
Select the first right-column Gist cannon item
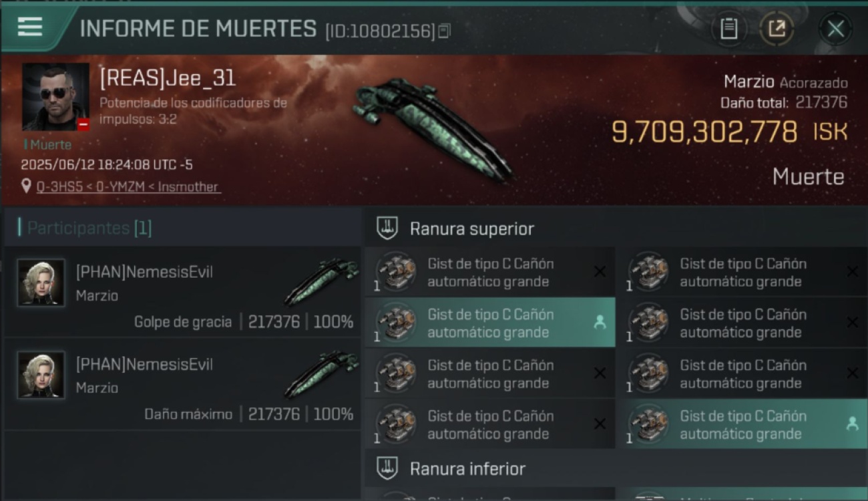pos(741,272)
